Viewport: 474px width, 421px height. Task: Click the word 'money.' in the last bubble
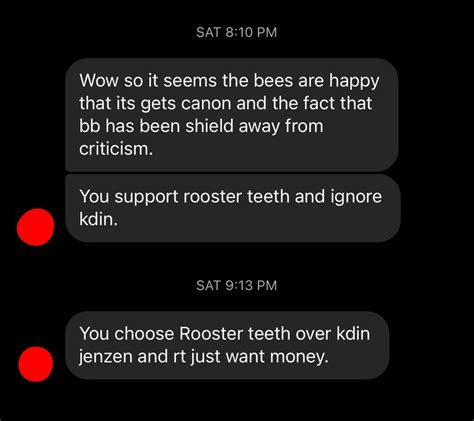[299, 357]
